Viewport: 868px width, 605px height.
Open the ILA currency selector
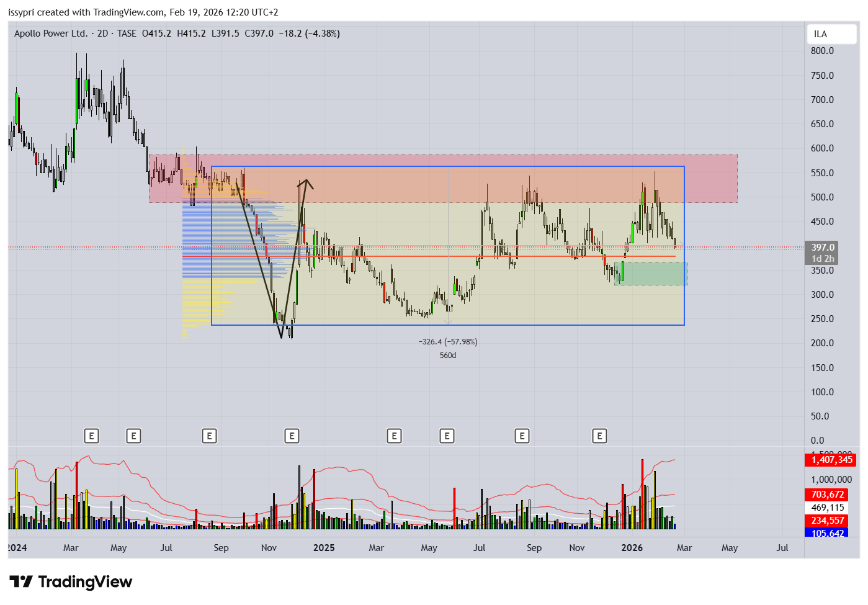point(831,34)
